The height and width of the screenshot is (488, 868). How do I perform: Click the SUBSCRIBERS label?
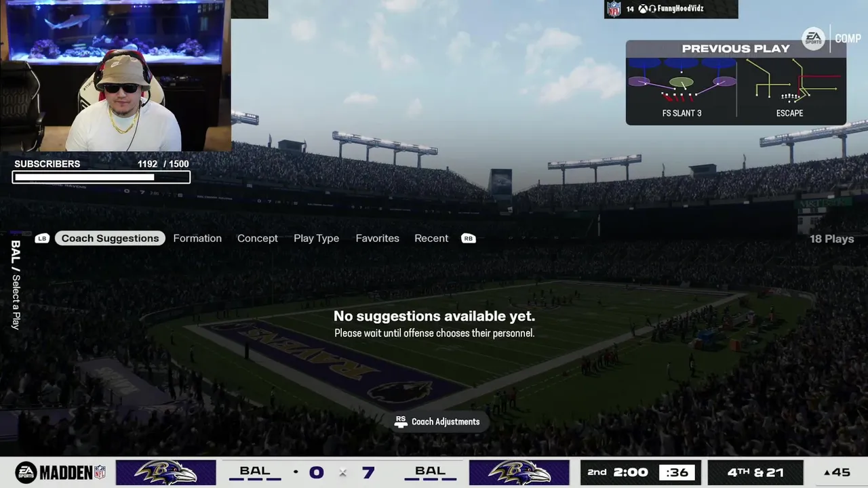[47, 164]
